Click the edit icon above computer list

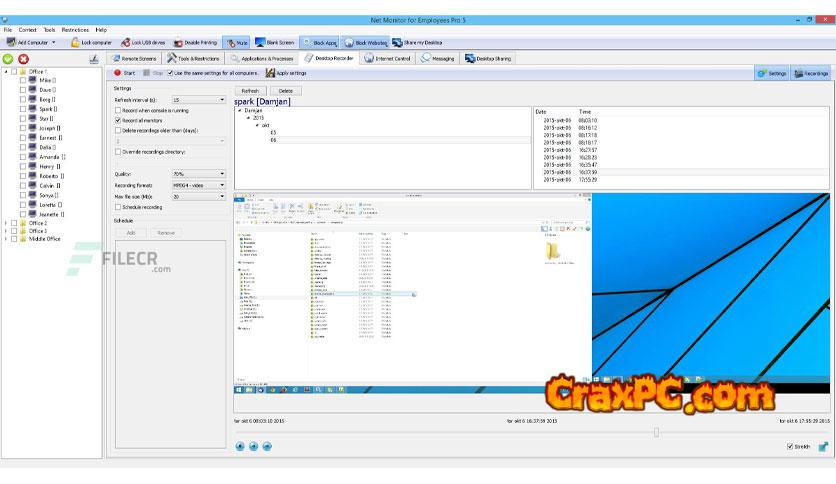coord(94,59)
